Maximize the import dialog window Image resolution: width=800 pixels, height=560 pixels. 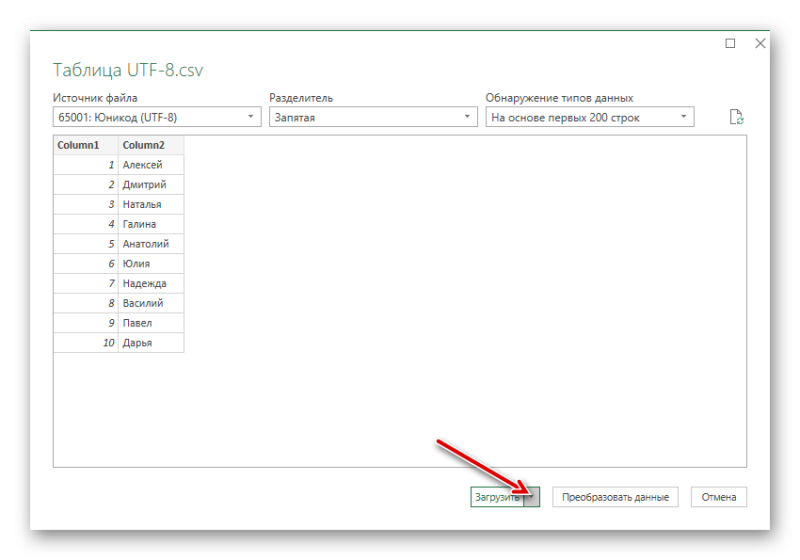click(730, 43)
